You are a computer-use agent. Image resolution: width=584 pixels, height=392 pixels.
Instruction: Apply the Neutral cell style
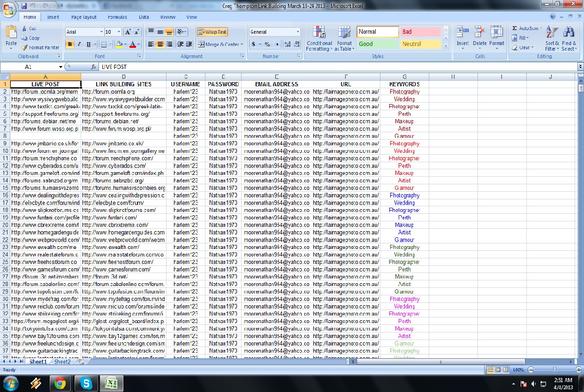[x=420, y=44]
